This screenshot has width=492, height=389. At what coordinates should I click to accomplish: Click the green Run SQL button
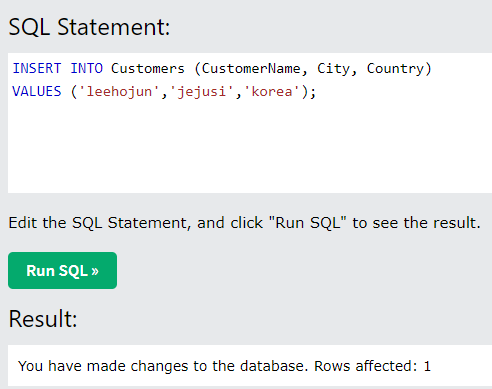(x=62, y=270)
